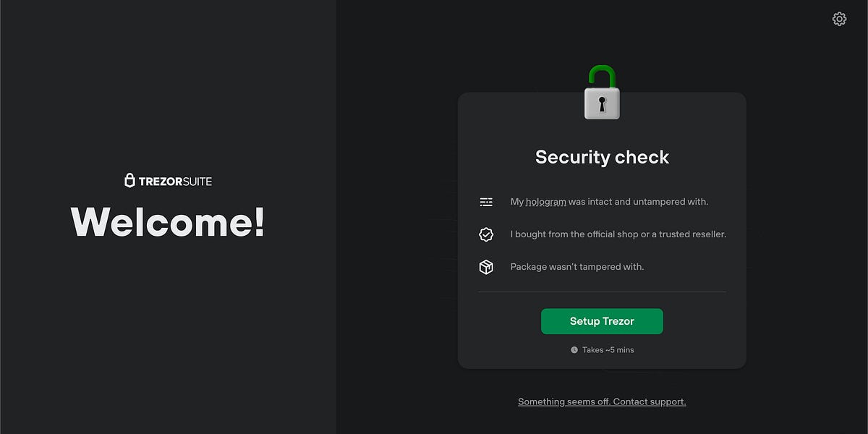Contact support via the bottom link
The image size is (868, 434).
[x=649, y=401]
